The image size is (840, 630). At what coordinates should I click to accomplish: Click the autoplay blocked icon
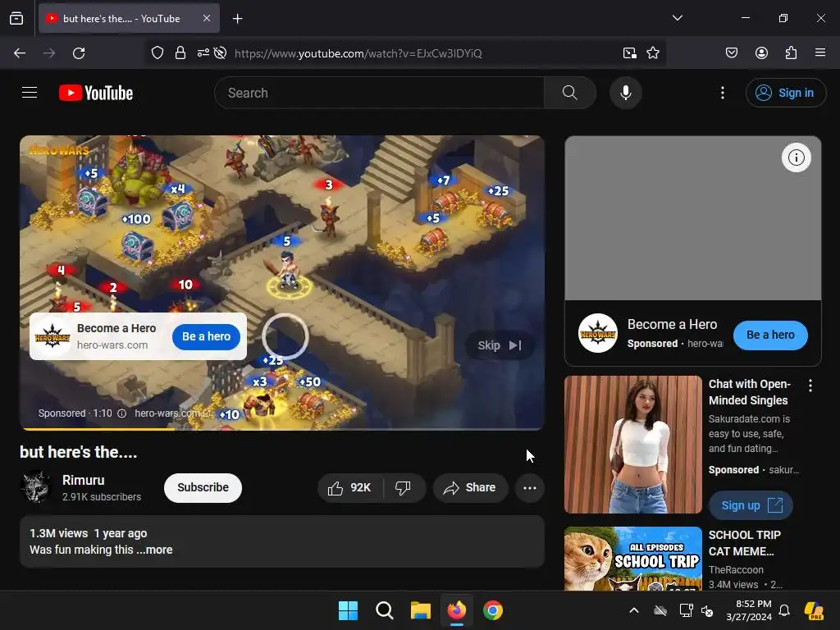220,52
